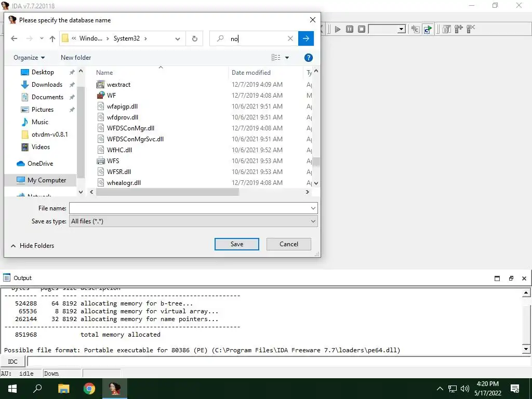
Task: Open File Explorer from the taskbar
Action: [x=63, y=389]
